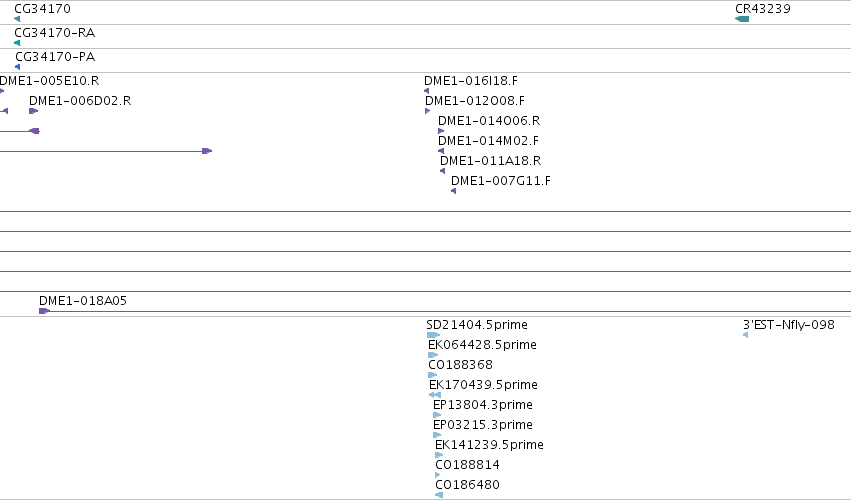The width and height of the screenshot is (851, 500).
Task: Select the DME1-014O06.R arrow glyph
Action: pos(441,131)
